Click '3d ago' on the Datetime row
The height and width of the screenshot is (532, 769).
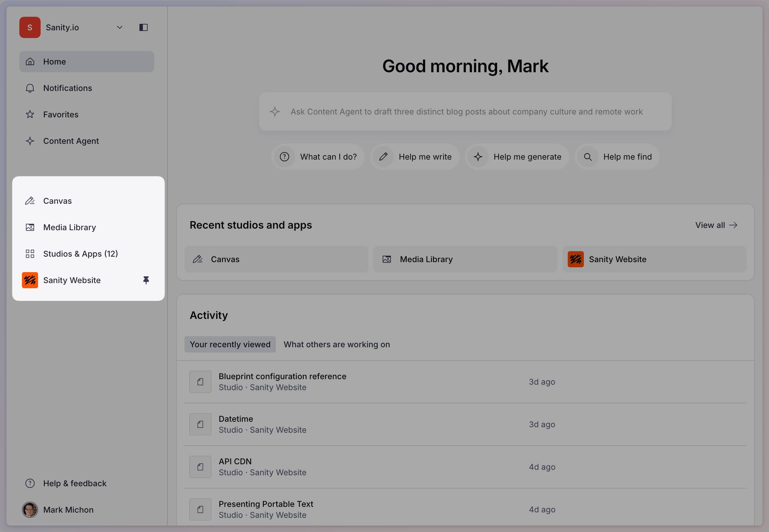coord(542,424)
